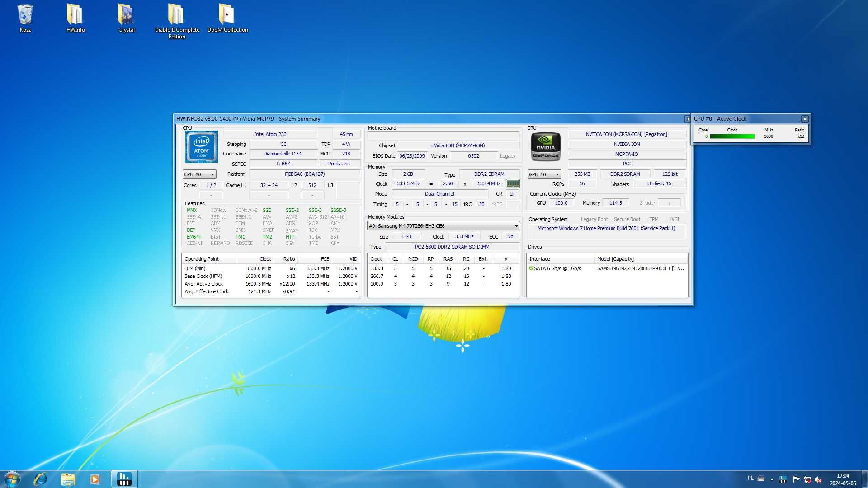Click Windows 7 Home Premium OS text
The image size is (868, 488).
(x=606, y=228)
